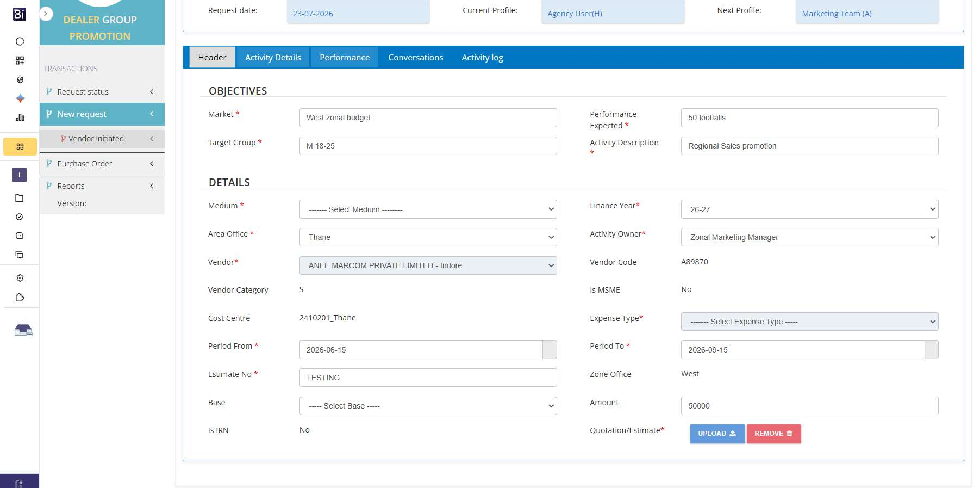Click the DEALER GROUP PROMOTION title

100,28
